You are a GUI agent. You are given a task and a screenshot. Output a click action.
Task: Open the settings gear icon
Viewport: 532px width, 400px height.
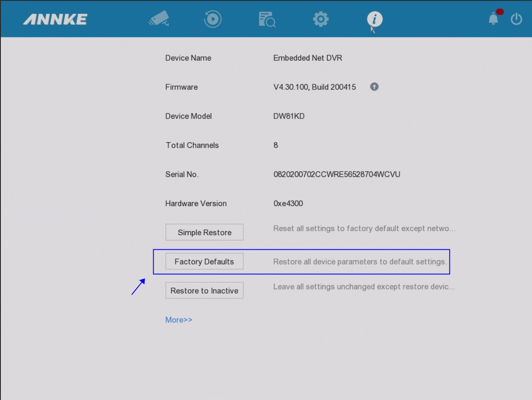pyautogui.click(x=321, y=19)
